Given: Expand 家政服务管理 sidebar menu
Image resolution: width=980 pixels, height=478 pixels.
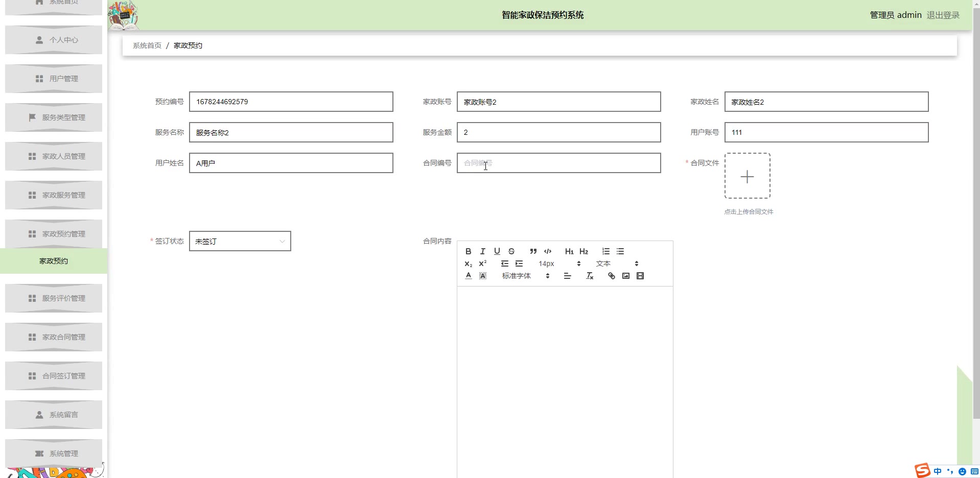Looking at the screenshot, I should 54,195.
